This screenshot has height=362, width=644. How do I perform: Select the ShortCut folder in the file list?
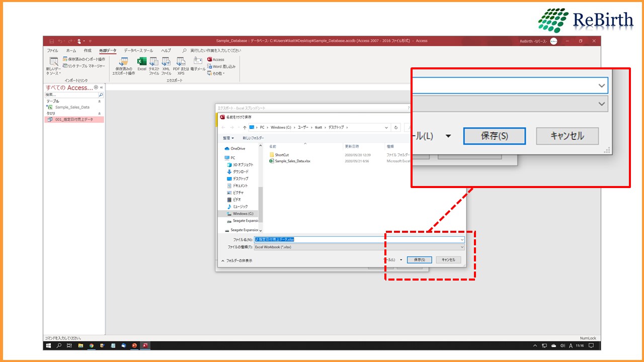click(x=282, y=155)
